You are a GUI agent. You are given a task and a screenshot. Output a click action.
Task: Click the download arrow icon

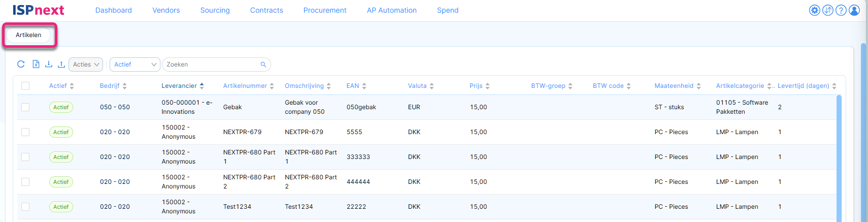49,64
